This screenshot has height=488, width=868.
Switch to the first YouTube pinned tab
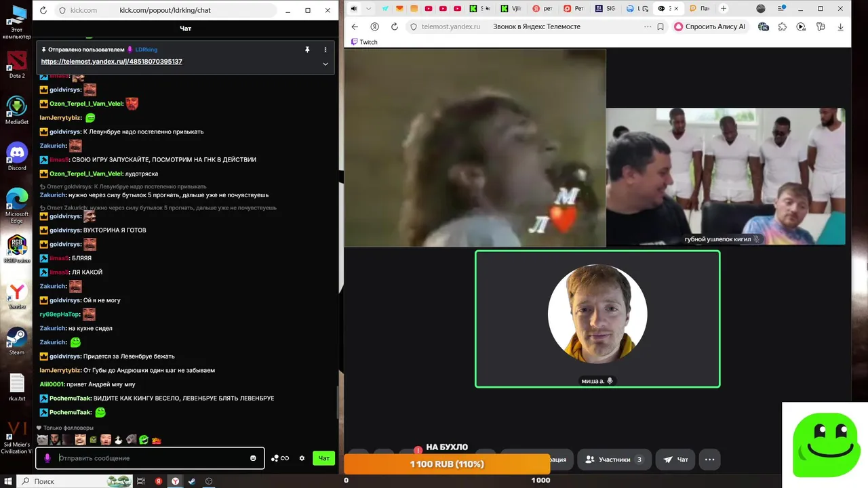pyautogui.click(x=429, y=9)
